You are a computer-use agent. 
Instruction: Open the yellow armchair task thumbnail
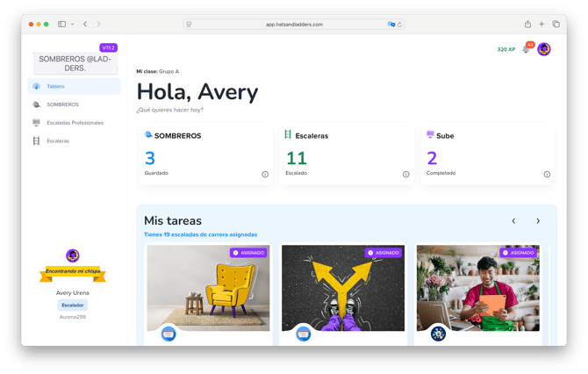[208, 288]
